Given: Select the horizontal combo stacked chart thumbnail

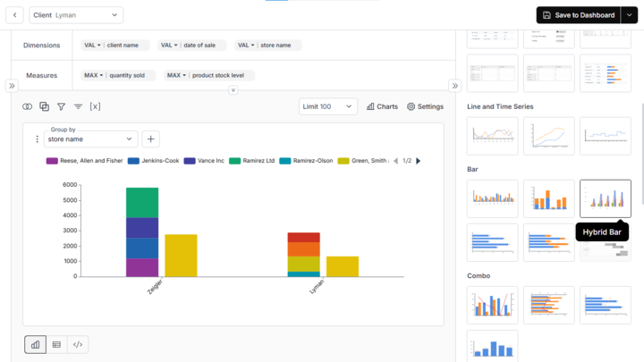Looking at the screenshot, I should (548, 306).
